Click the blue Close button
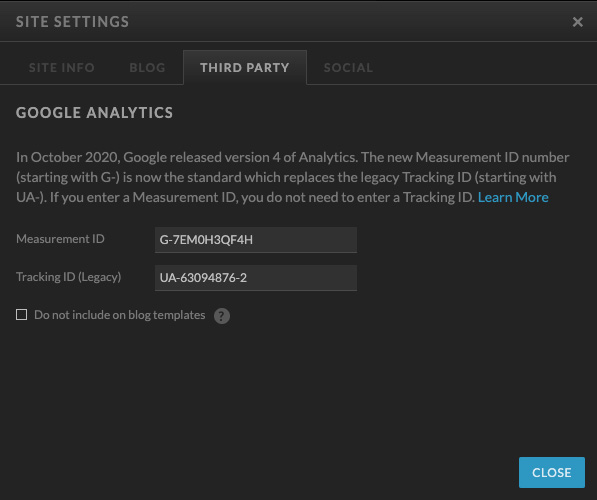 tap(552, 472)
